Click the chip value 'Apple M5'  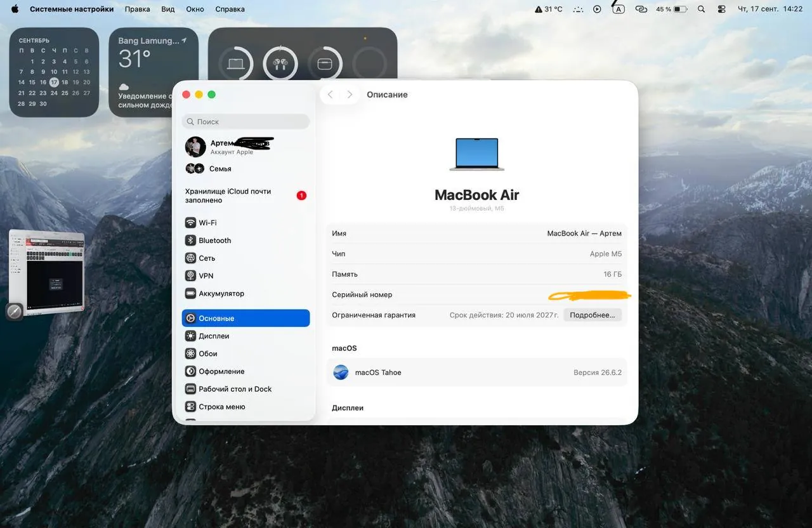(x=606, y=254)
